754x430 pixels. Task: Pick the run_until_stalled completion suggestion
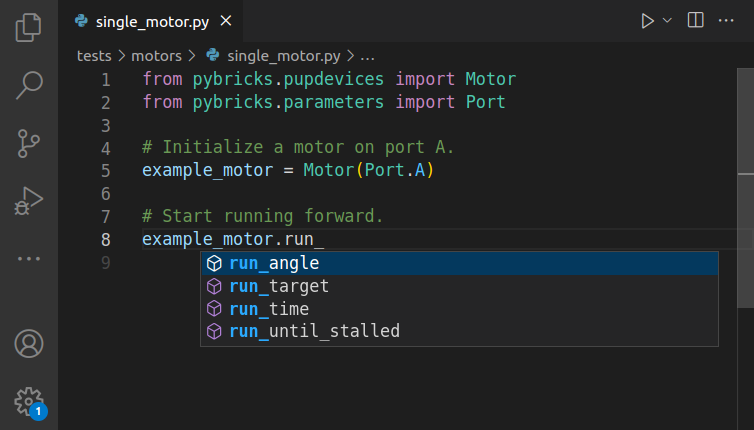point(314,331)
